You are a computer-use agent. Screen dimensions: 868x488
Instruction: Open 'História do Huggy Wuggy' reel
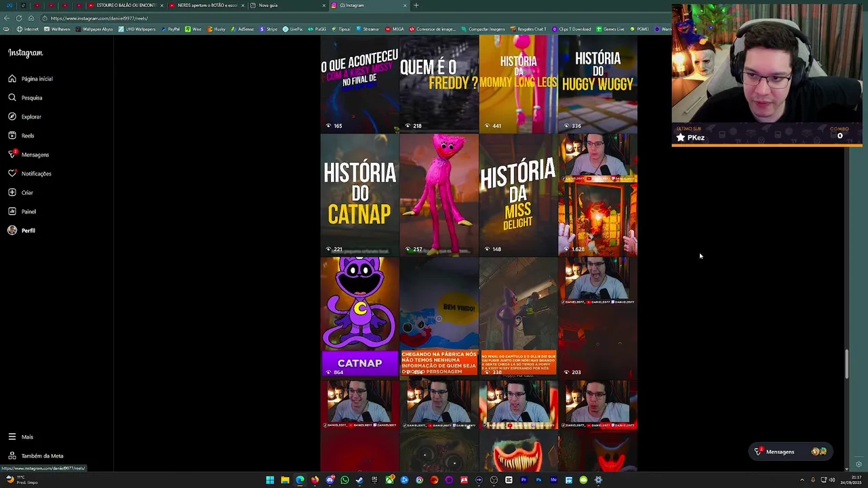point(597,84)
